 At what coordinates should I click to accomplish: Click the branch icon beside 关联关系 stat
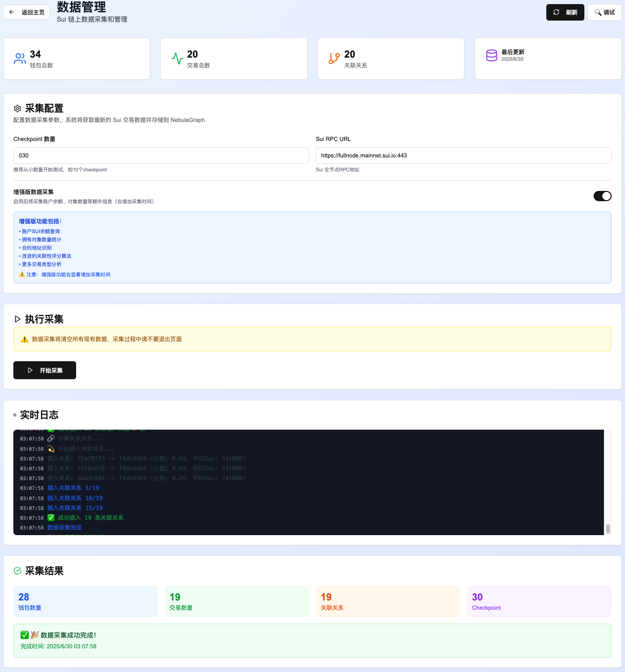click(334, 59)
